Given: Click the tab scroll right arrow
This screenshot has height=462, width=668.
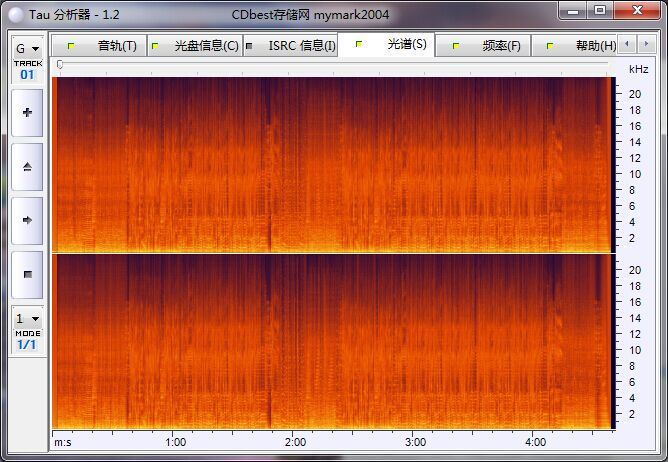Looking at the screenshot, I should [x=646, y=44].
